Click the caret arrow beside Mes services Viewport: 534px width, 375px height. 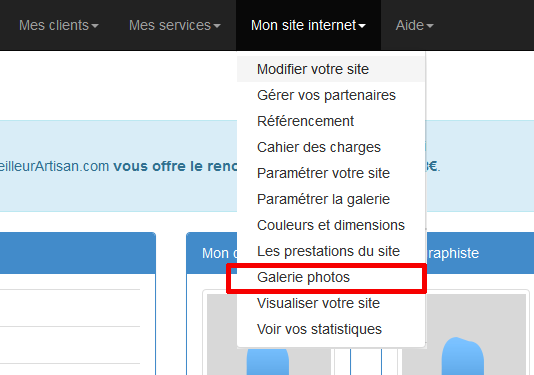click(217, 26)
